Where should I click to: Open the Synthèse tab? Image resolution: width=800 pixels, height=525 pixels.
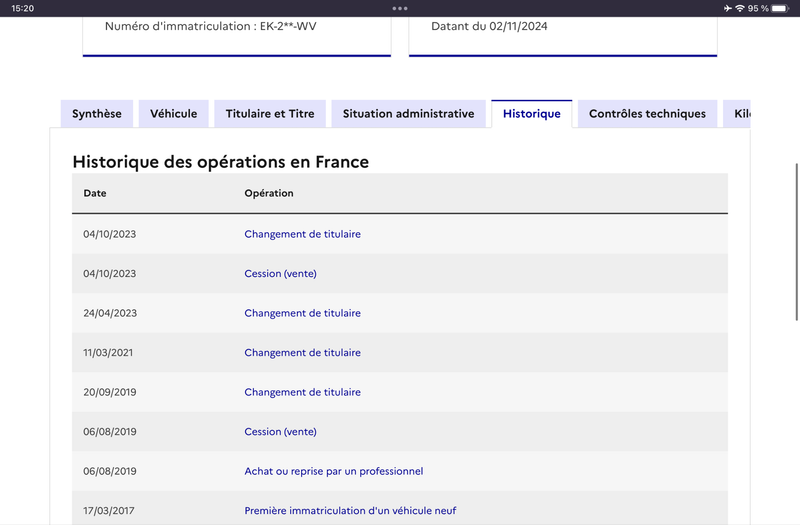click(96, 114)
